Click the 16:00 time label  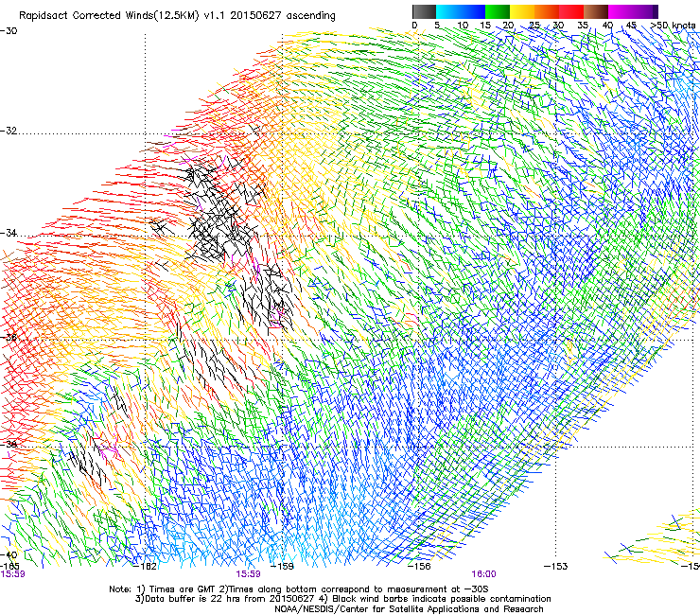coord(483,574)
